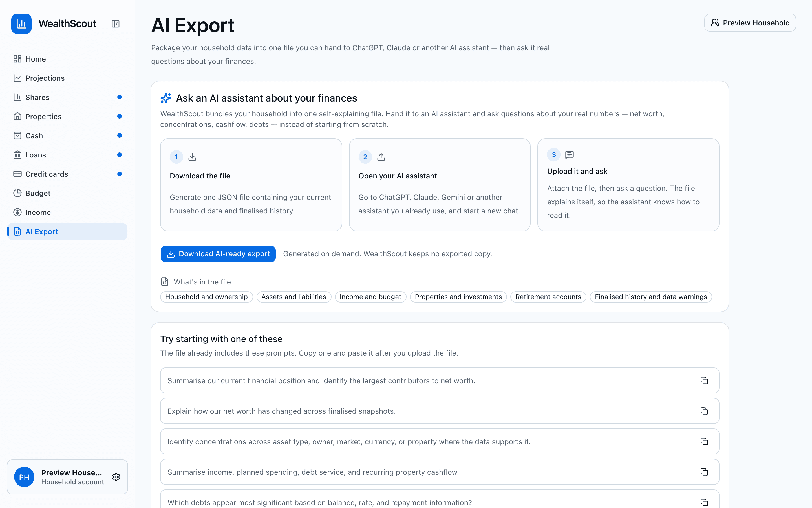This screenshot has width=812, height=508.
Task: Click the Preview Household button at top right
Action: 750,23
